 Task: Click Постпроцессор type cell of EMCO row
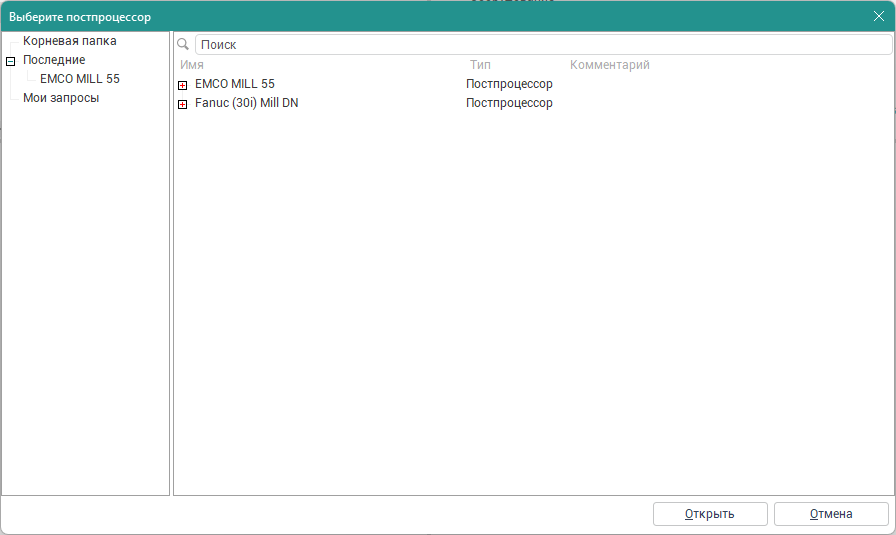click(509, 84)
